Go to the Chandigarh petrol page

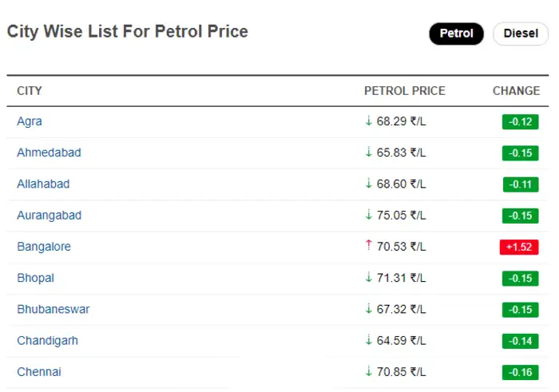click(47, 341)
